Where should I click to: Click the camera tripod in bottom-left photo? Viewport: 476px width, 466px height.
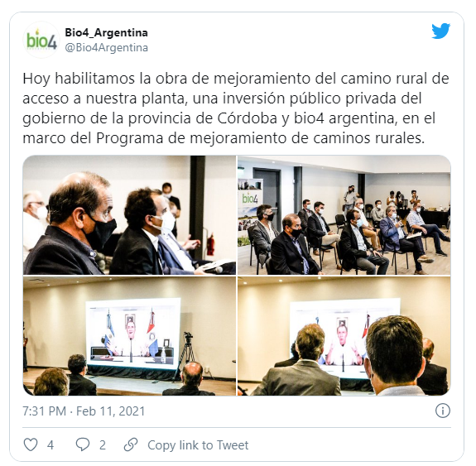(187, 355)
